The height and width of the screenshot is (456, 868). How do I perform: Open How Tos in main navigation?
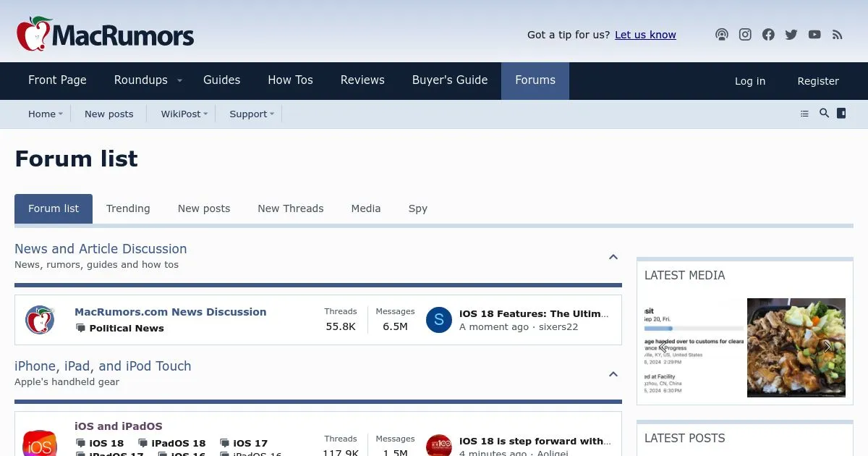(x=290, y=80)
